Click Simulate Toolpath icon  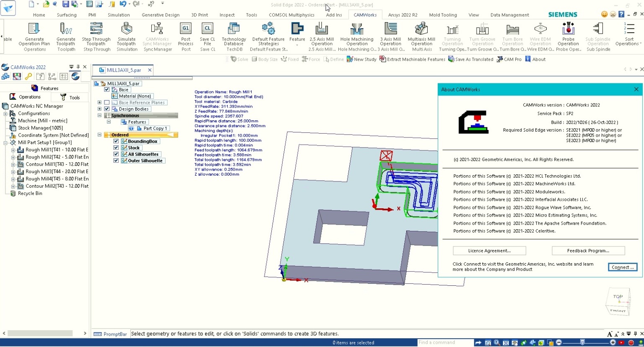pos(127,29)
